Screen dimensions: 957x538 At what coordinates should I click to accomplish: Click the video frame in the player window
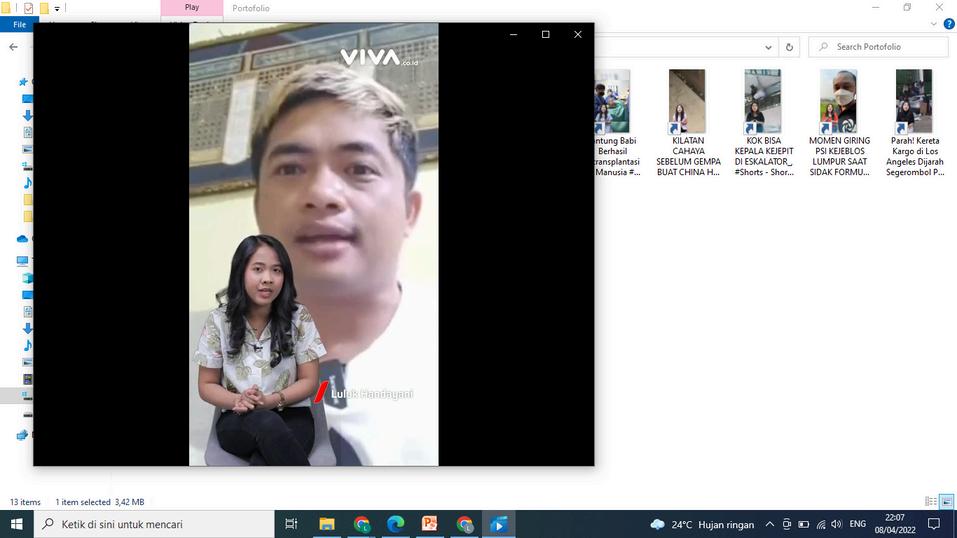pyautogui.click(x=314, y=244)
